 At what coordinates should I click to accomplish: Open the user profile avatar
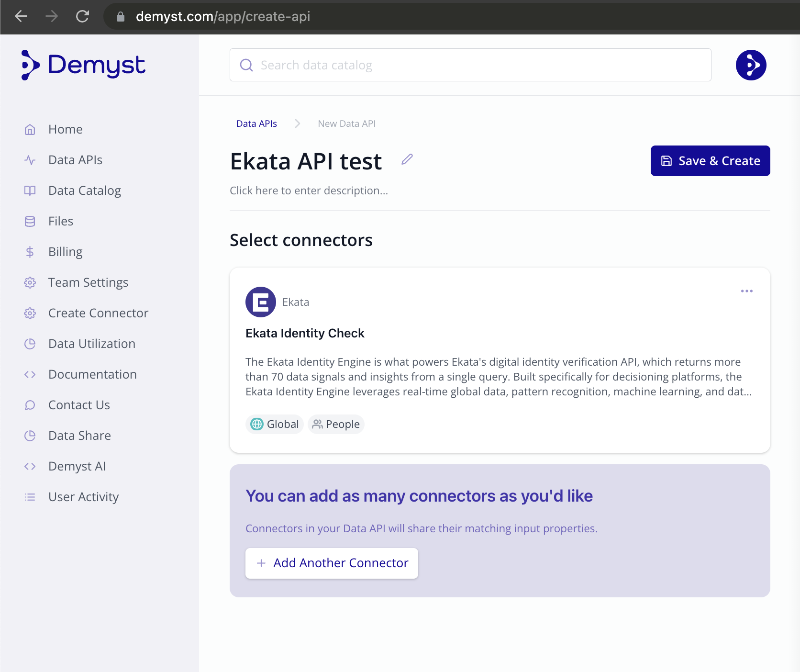751,65
